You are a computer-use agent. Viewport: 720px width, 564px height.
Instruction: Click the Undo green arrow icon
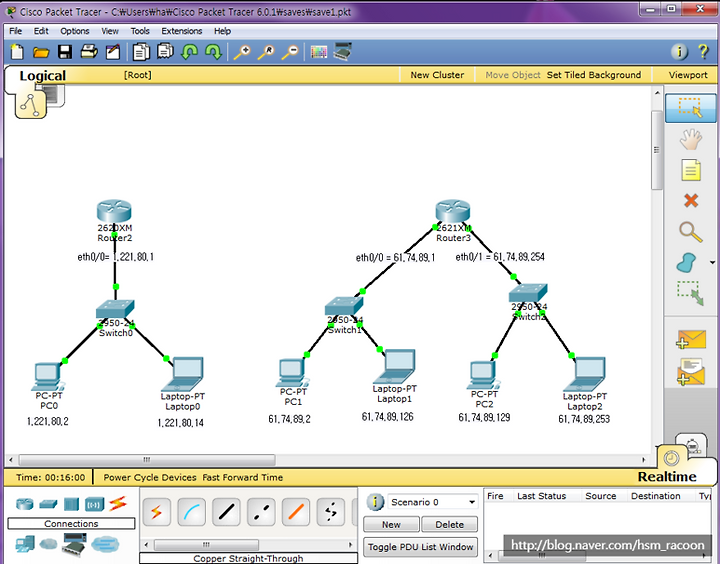(x=189, y=52)
